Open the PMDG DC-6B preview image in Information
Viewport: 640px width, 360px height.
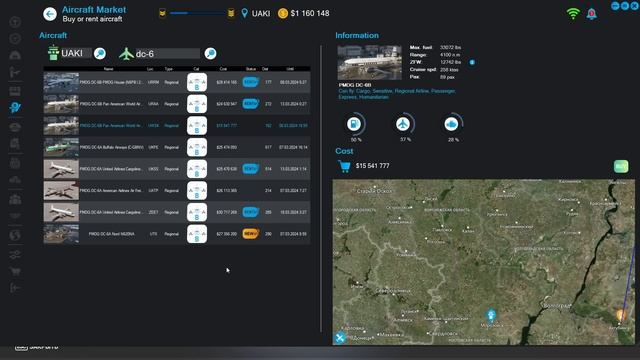[x=369, y=62]
